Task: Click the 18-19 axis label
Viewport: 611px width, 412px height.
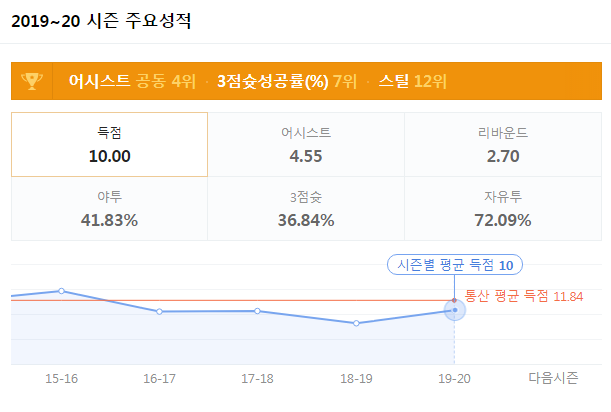Action: point(356,378)
